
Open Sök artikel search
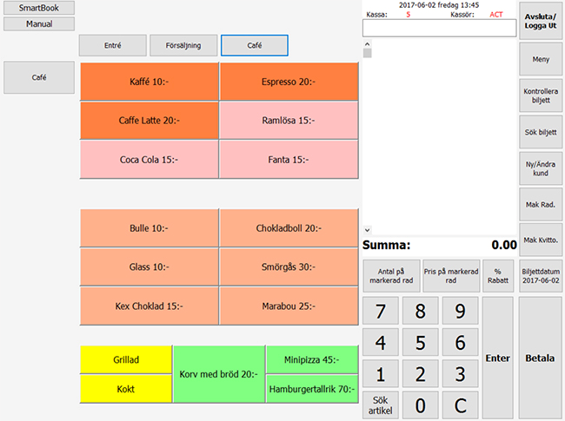381,405
